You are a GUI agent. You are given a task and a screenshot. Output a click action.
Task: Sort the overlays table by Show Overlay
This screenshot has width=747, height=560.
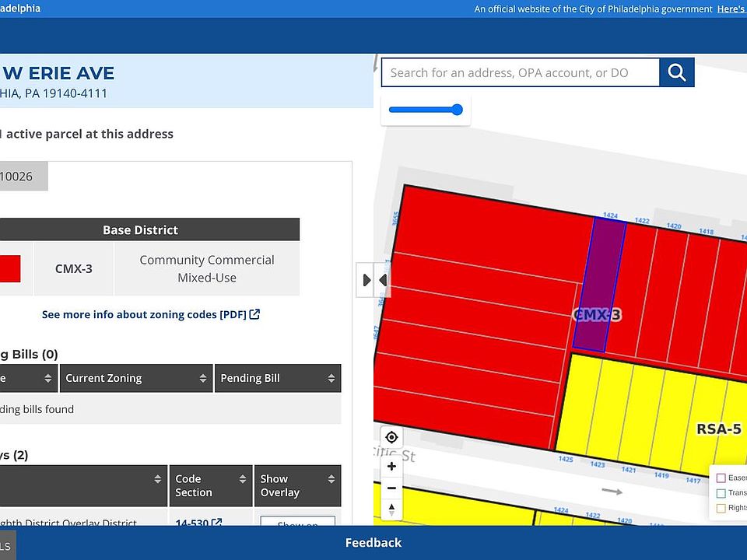click(x=298, y=485)
